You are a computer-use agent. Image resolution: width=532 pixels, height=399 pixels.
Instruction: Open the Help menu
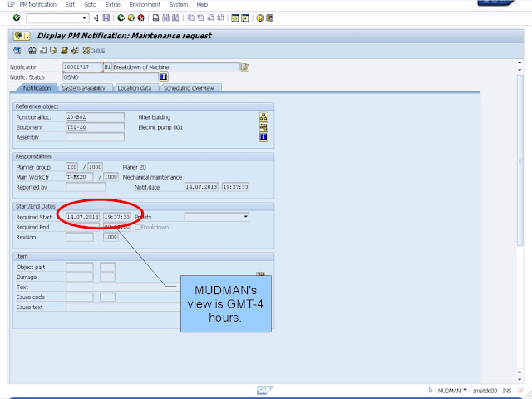pyautogui.click(x=202, y=4)
